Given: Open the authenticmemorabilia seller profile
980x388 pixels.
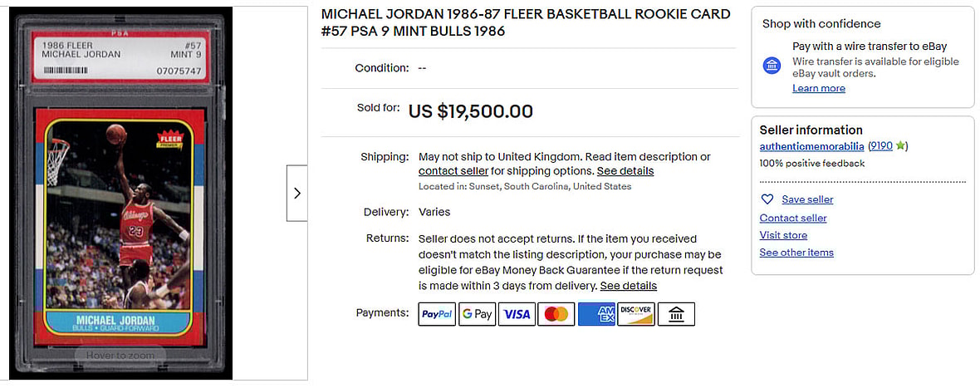Looking at the screenshot, I should (x=812, y=146).
